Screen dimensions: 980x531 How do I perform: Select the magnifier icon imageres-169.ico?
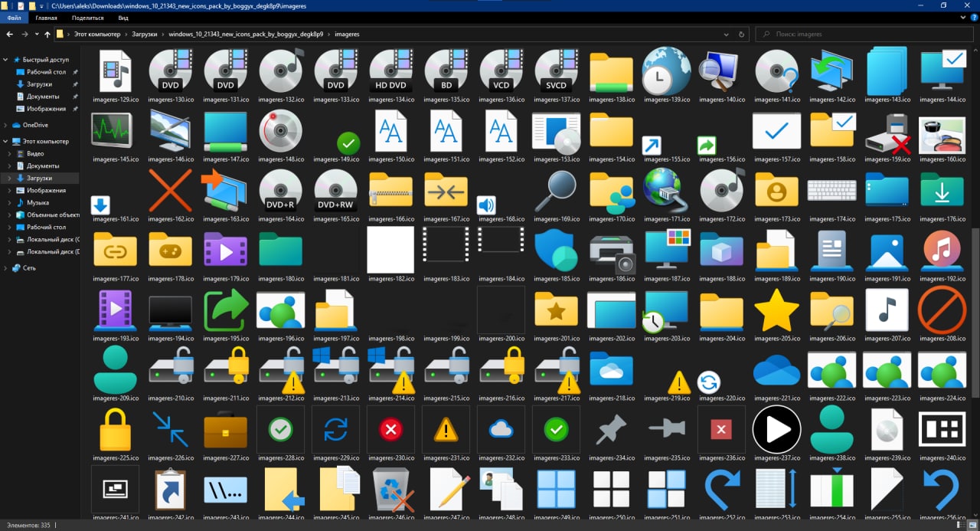[x=557, y=190]
